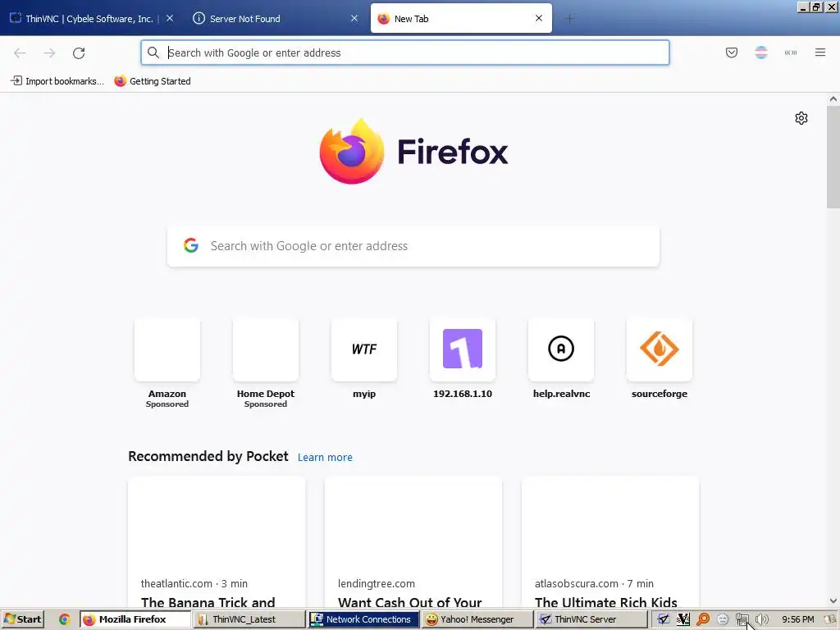Click the orange magnifier tray icon
This screenshot has width=840, height=630.
click(x=703, y=619)
